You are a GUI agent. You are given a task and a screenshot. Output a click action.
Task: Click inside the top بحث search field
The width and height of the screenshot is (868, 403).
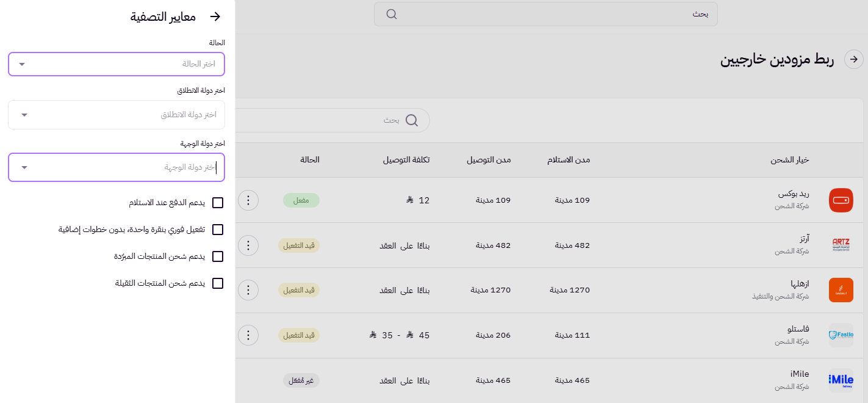click(x=546, y=13)
